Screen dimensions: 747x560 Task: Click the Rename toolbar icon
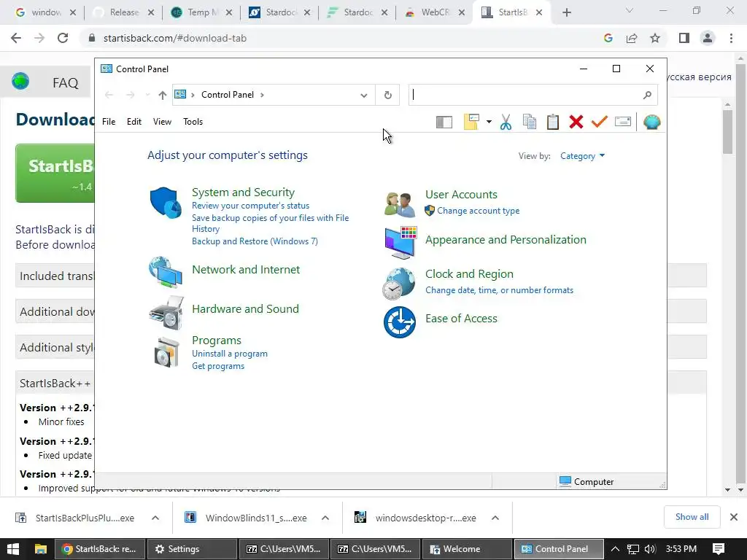pos(623,122)
